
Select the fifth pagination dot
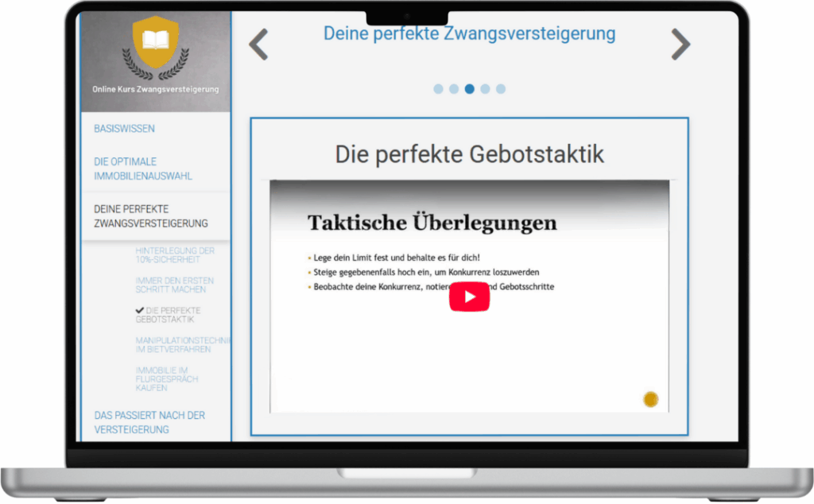(x=501, y=89)
